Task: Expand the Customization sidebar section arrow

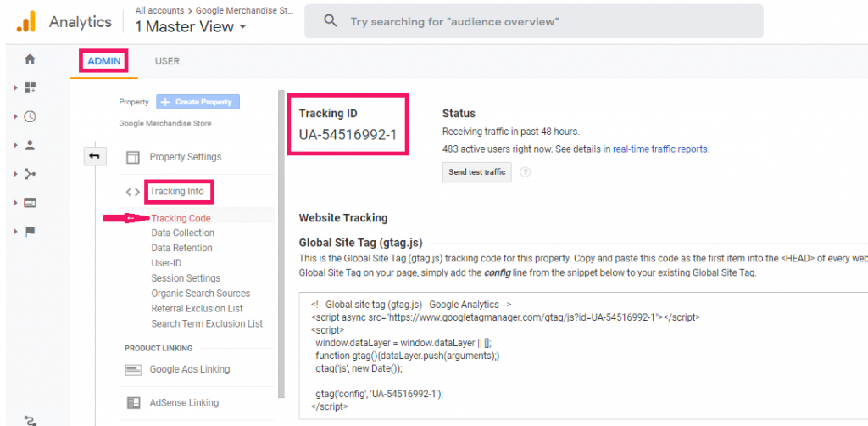Action: pyautogui.click(x=16, y=87)
